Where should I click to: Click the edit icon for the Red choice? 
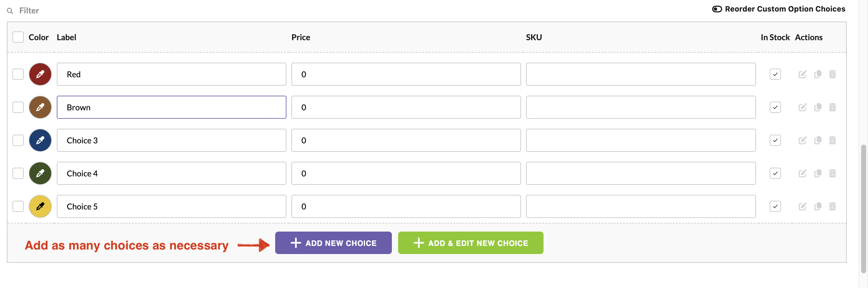(x=802, y=74)
